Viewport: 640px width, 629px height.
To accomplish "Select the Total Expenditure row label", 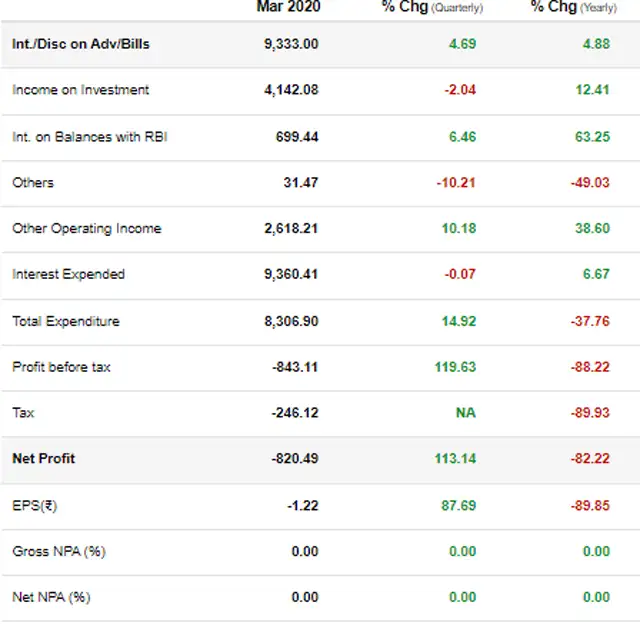I will [x=65, y=321].
